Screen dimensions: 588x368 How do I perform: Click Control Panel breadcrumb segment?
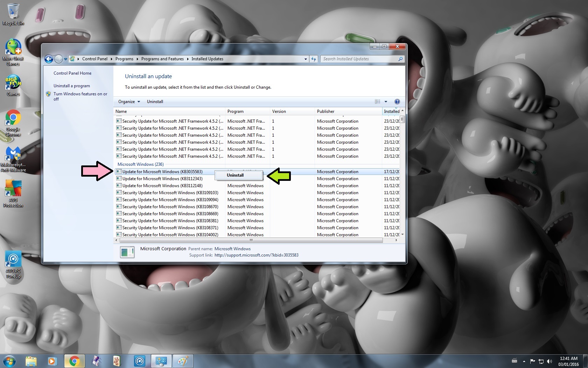95,59
